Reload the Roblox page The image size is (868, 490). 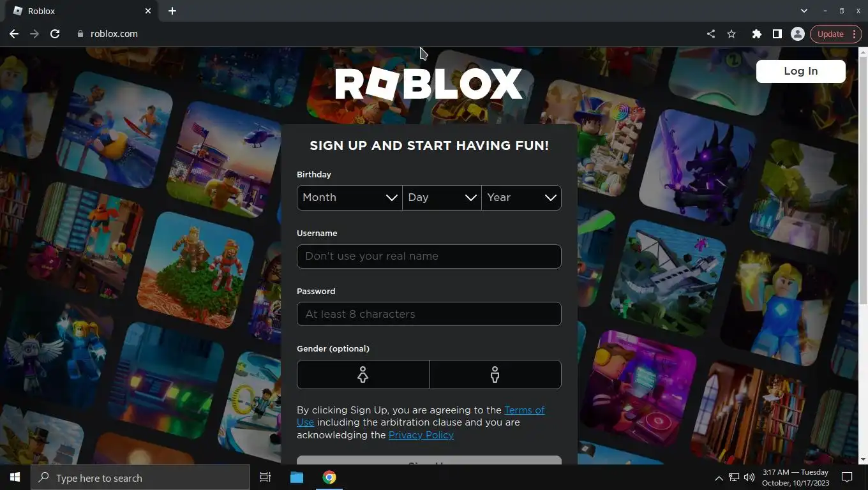point(55,34)
